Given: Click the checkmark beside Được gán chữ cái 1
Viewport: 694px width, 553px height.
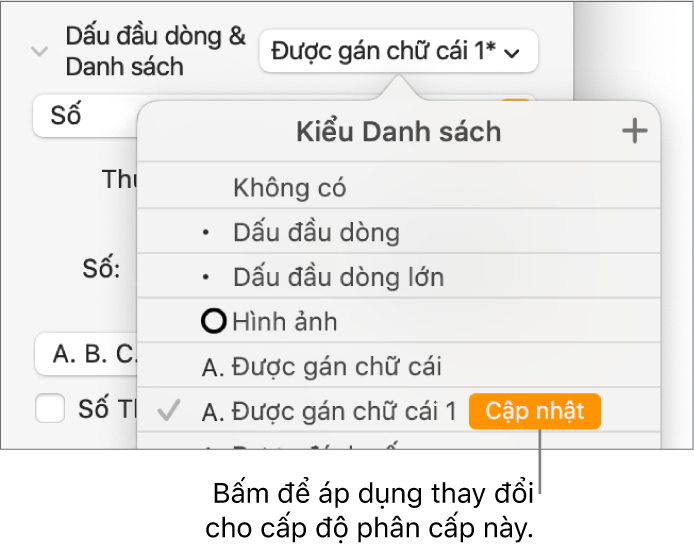Looking at the screenshot, I should click(x=169, y=411).
